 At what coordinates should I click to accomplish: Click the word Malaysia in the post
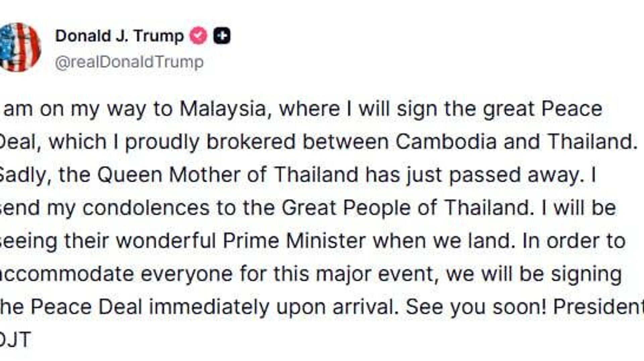click(x=223, y=109)
